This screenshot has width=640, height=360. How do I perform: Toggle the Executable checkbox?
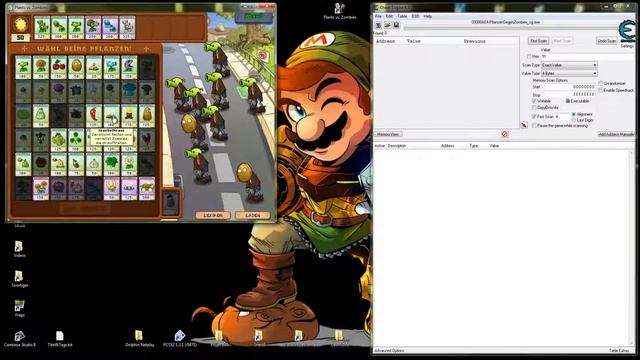[568, 101]
